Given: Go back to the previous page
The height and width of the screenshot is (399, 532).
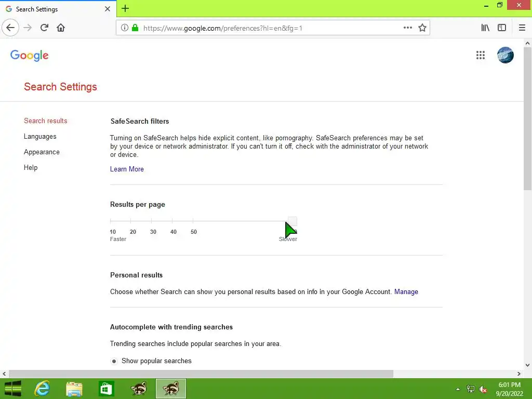Looking at the screenshot, I should point(10,28).
